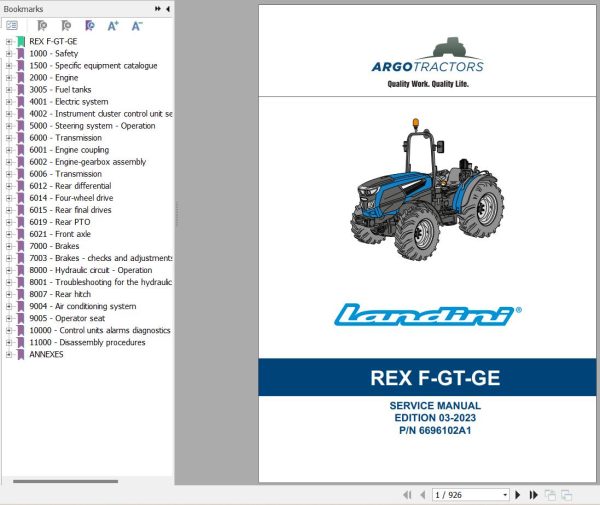The width and height of the screenshot is (600, 505).
Task: Open the 8001 - Troubleshooting for the hydraulic bookmark
Action: (x=101, y=282)
